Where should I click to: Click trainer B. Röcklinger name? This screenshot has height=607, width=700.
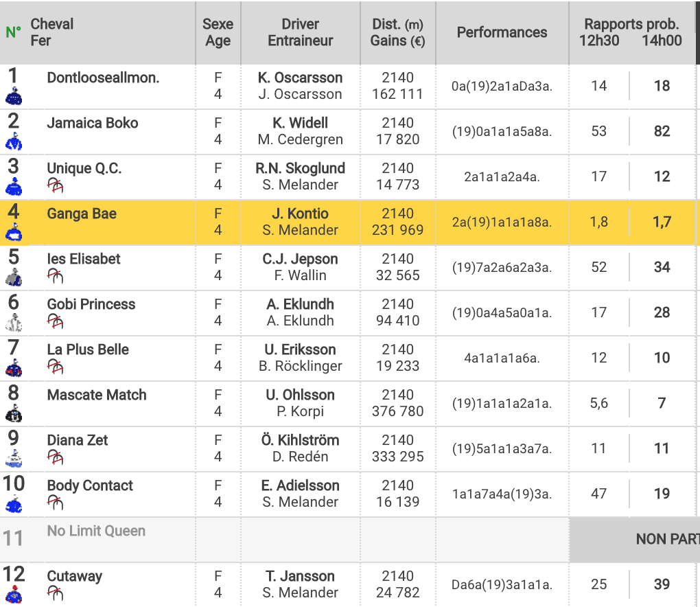300,366
